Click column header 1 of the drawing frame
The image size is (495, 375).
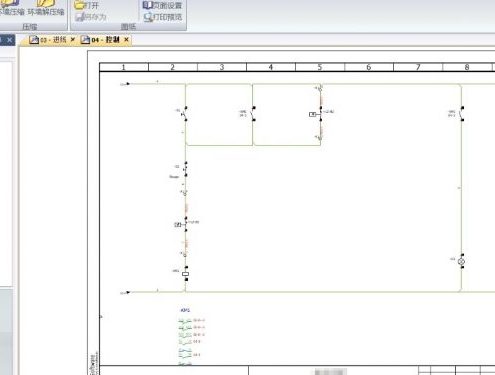click(x=124, y=67)
